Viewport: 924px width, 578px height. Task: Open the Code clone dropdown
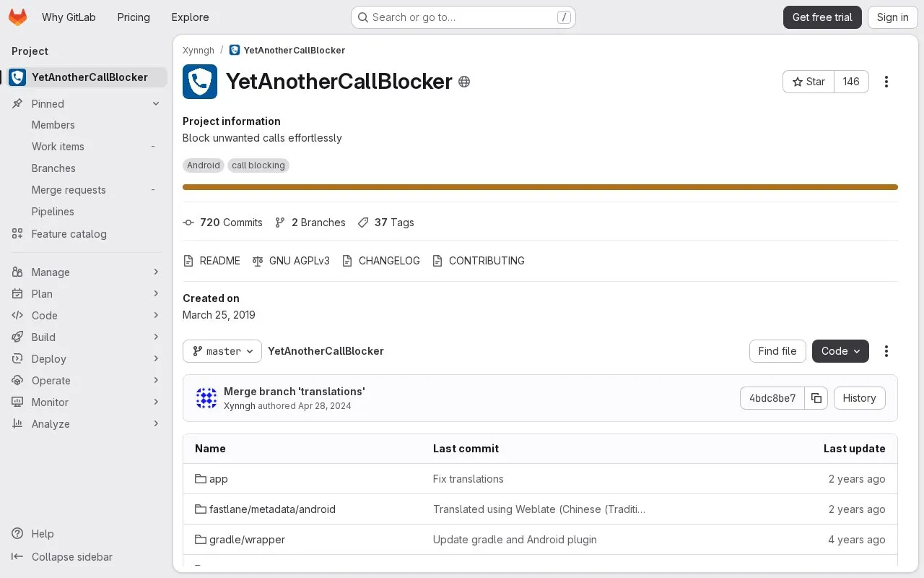[840, 351]
